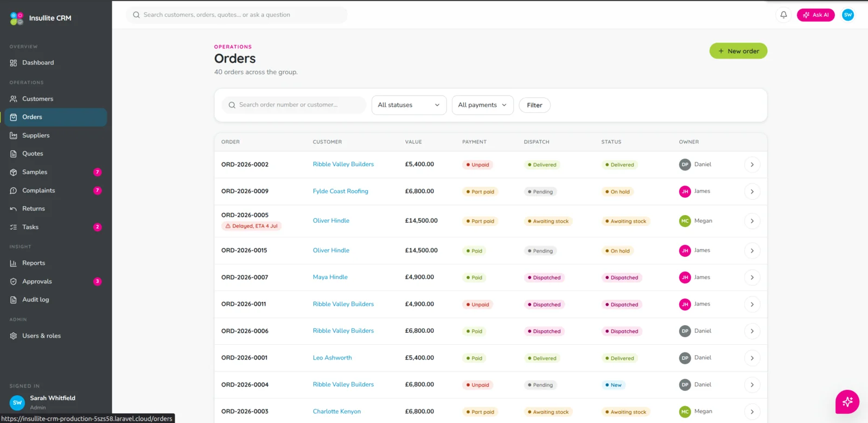
Task: Open Oliver Hindle link for ORD-2026-0015
Action: pyautogui.click(x=331, y=250)
